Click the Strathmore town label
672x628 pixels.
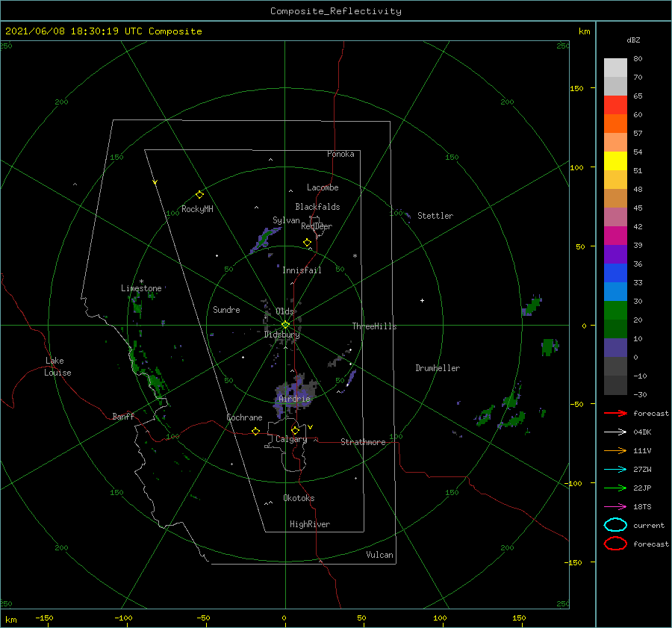[x=363, y=442]
